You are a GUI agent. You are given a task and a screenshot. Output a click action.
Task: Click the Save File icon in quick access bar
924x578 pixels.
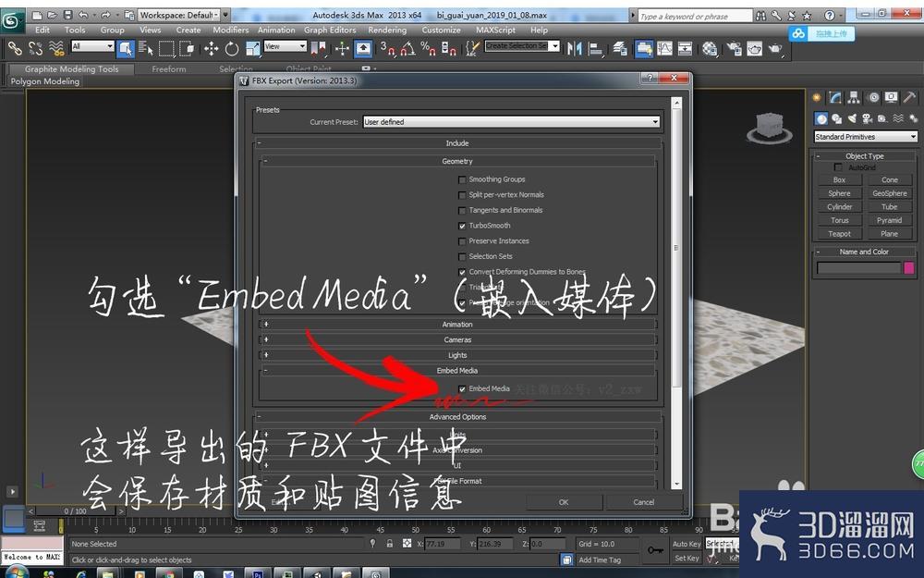pyautogui.click(x=67, y=15)
